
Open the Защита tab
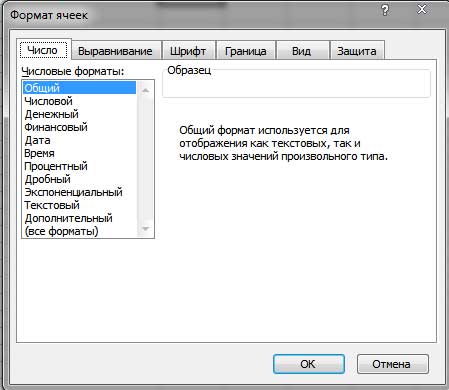[x=357, y=51]
